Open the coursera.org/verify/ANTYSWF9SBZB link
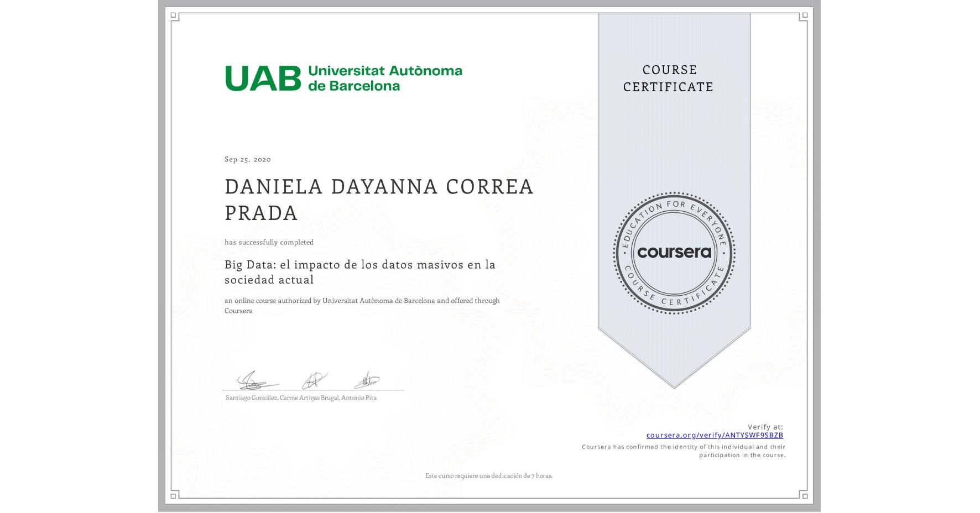980x513 pixels. (715, 435)
